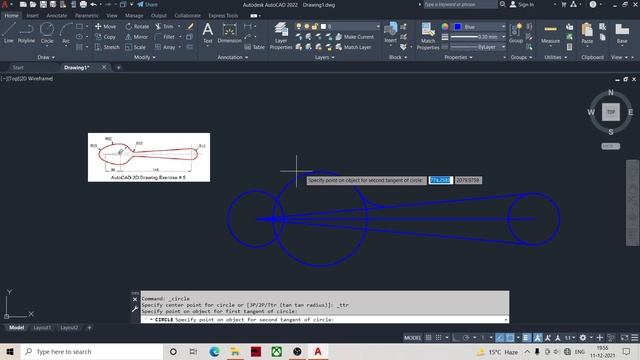Click the Erase tool icon
Screen dimensions: 640x360
pos(190,26)
